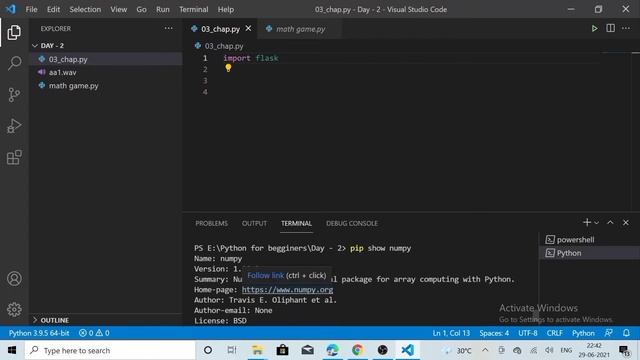Viewport: 640px width, 360px height.
Task: Click the feedback icon in status bar
Action: click(609, 333)
